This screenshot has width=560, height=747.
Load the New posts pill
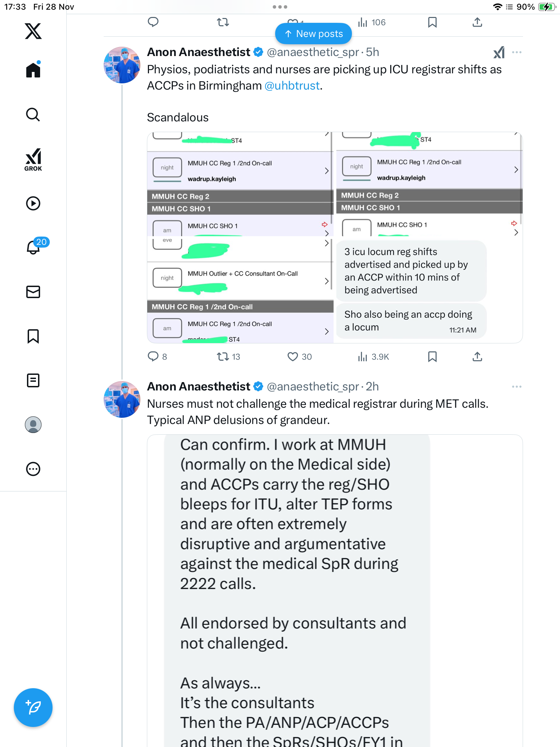click(x=314, y=34)
